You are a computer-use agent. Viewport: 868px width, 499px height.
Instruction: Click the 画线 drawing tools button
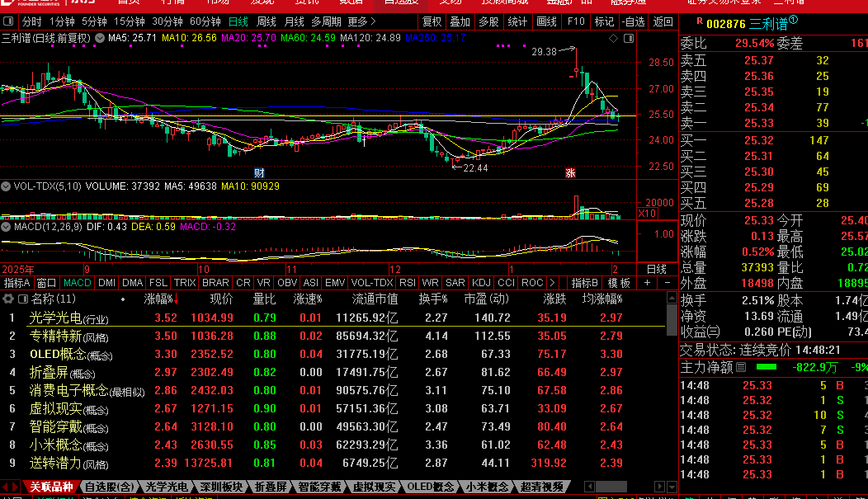[x=546, y=21]
